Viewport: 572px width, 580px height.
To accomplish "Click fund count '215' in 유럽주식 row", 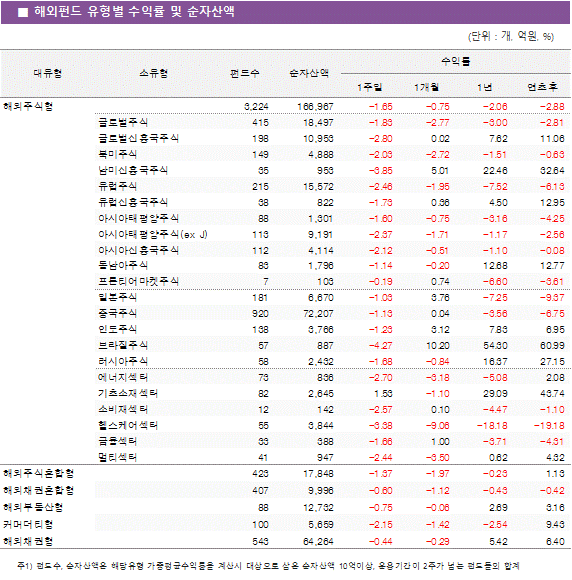I will 260,186.
